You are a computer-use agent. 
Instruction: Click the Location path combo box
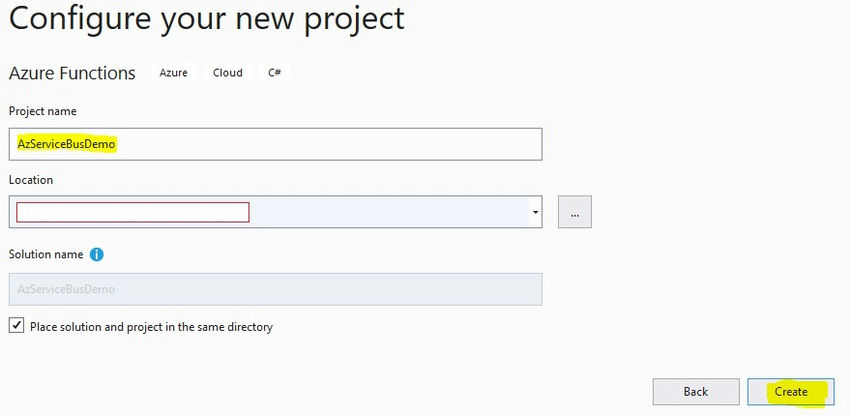pos(390,212)
